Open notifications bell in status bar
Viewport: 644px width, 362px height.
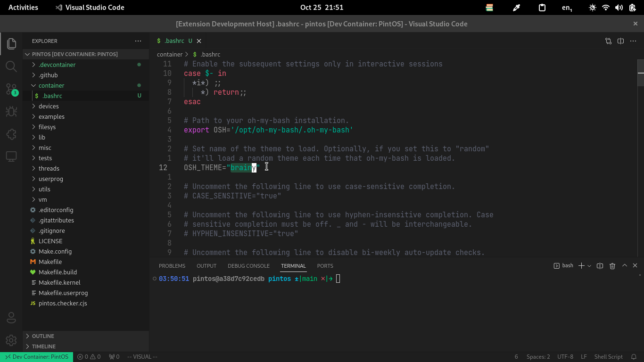click(634, 357)
